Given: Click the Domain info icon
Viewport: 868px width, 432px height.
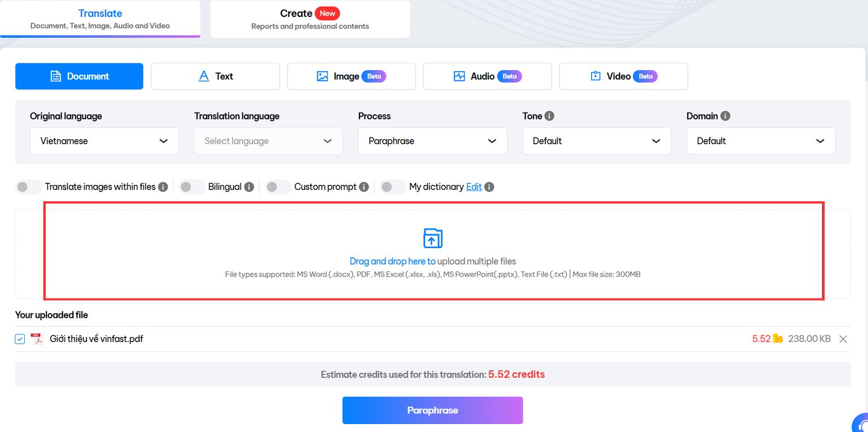Looking at the screenshot, I should coord(725,116).
